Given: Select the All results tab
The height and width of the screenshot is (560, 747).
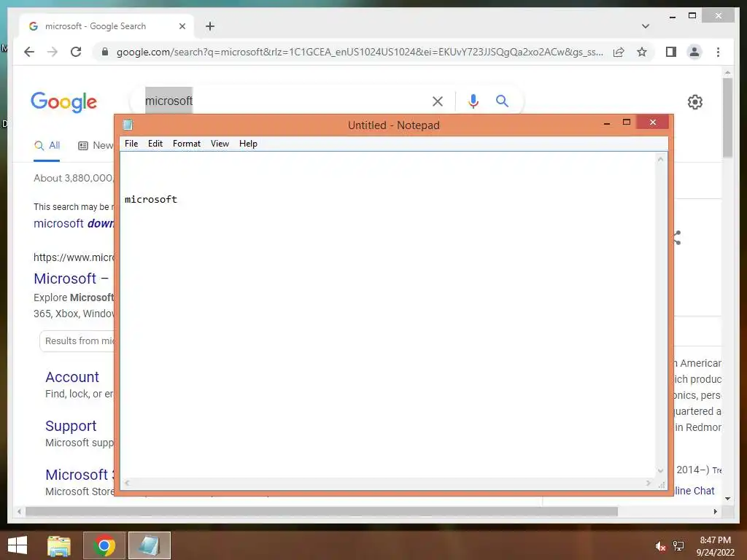Looking at the screenshot, I should pos(47,145).
